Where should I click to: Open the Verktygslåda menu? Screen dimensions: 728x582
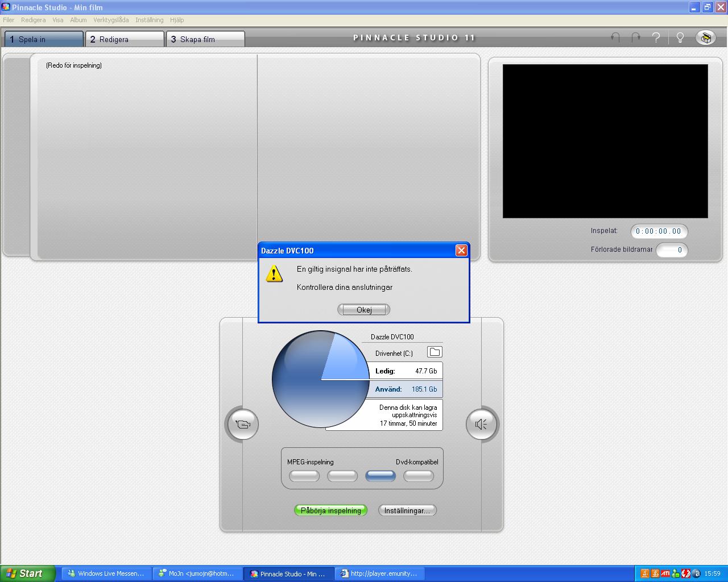pyautogui.click(x=111, y=20)
